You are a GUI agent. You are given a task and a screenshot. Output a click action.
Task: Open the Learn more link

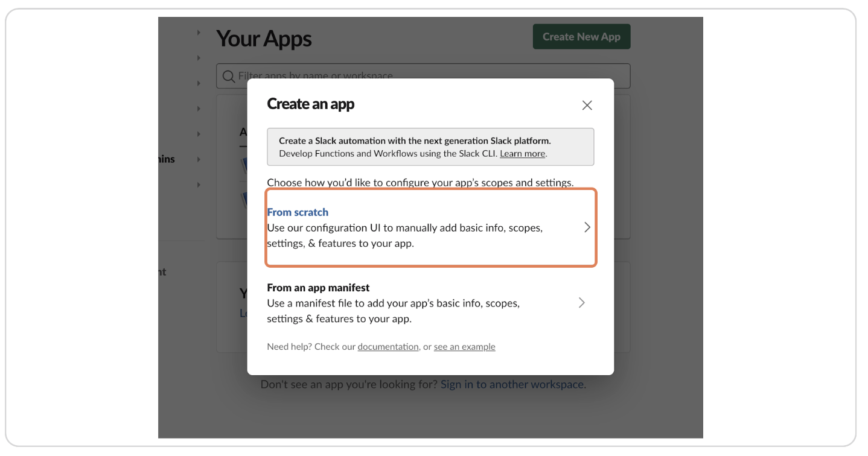[x=522, y=154]
